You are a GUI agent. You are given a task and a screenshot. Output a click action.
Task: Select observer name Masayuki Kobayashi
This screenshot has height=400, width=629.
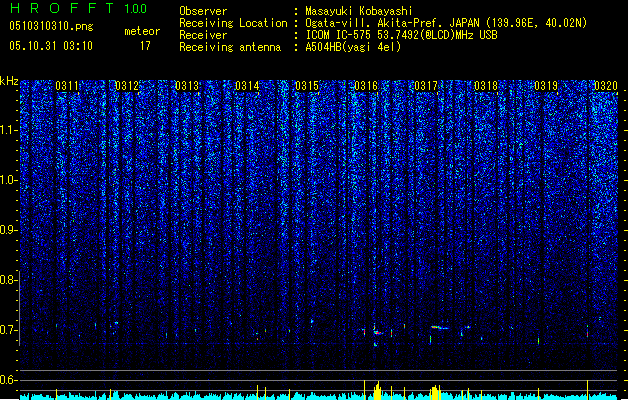tap(359, 11)
